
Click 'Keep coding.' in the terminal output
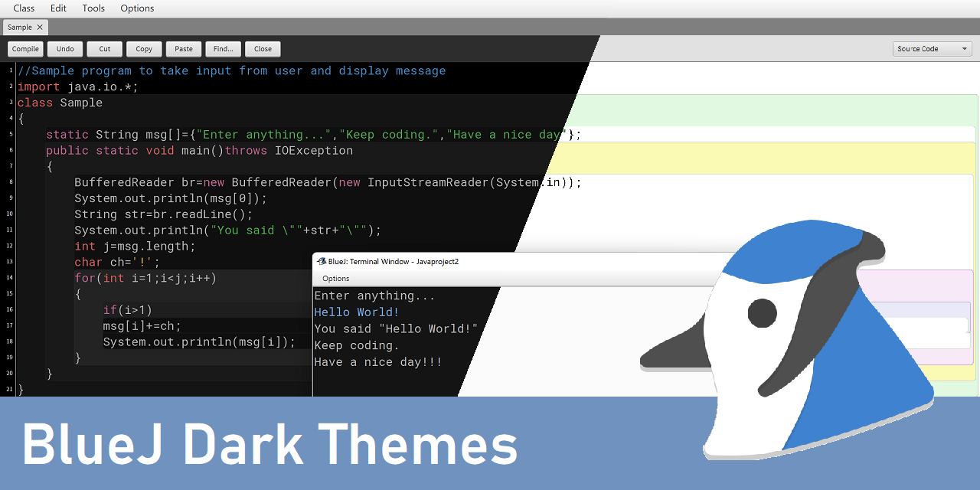[357, 345]
